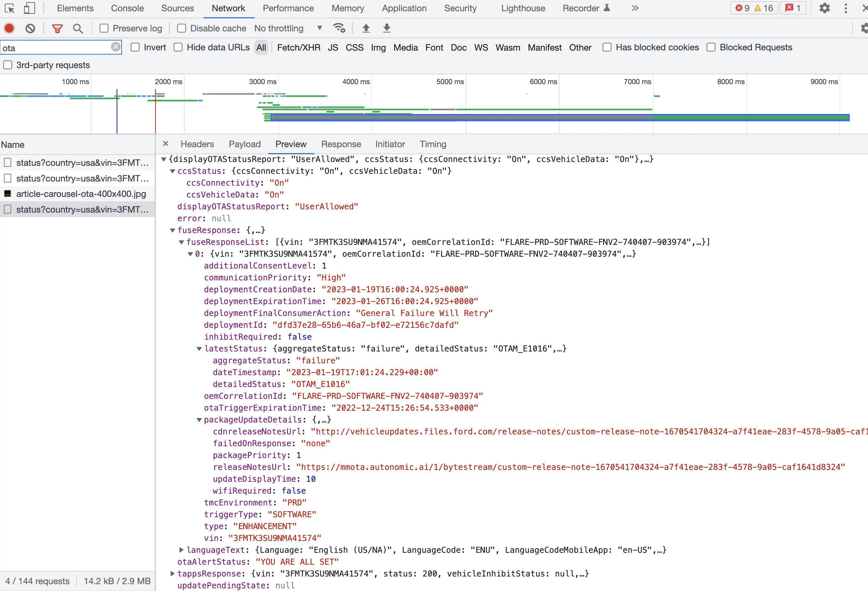The image size is (868, 591).
Task: Click the Name column header
Action: pos(77,144)
